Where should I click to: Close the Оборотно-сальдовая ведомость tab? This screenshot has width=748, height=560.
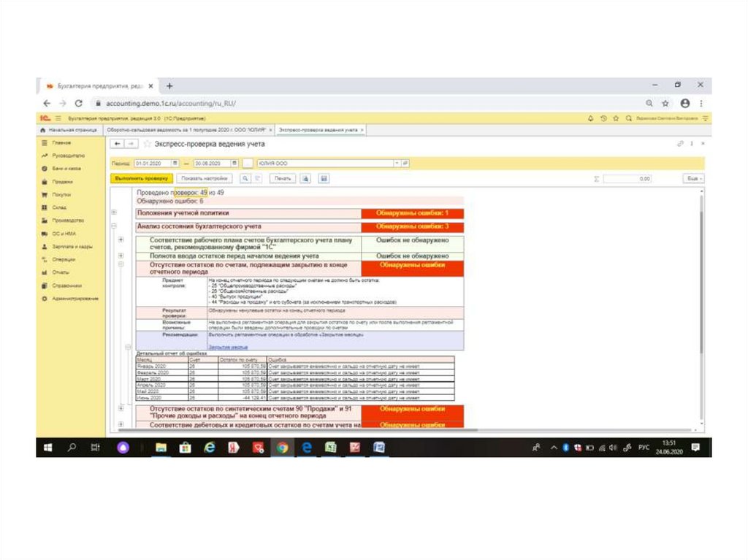pos(271,130)
